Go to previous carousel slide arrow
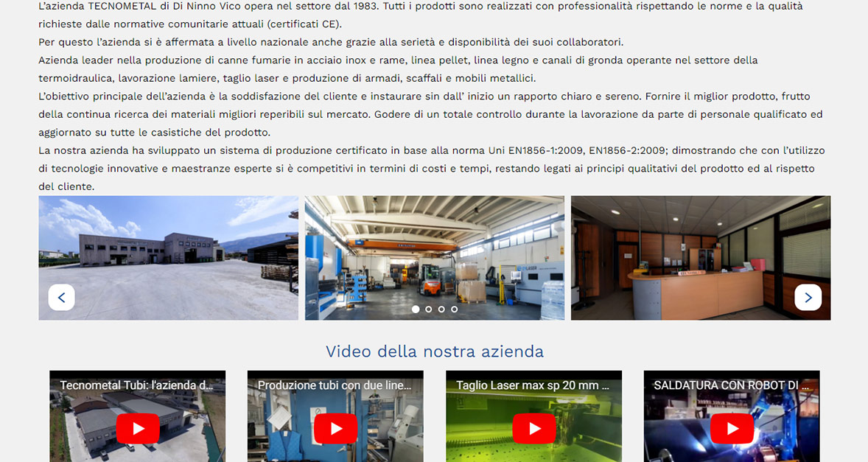The image size is (868, 462). coord(61,297)
